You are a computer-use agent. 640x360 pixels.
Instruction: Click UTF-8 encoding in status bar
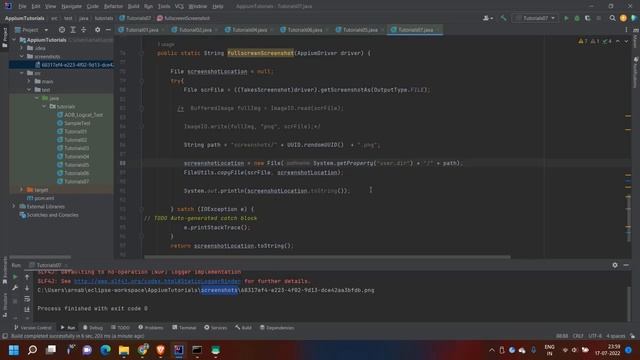(x=595, y=336)
